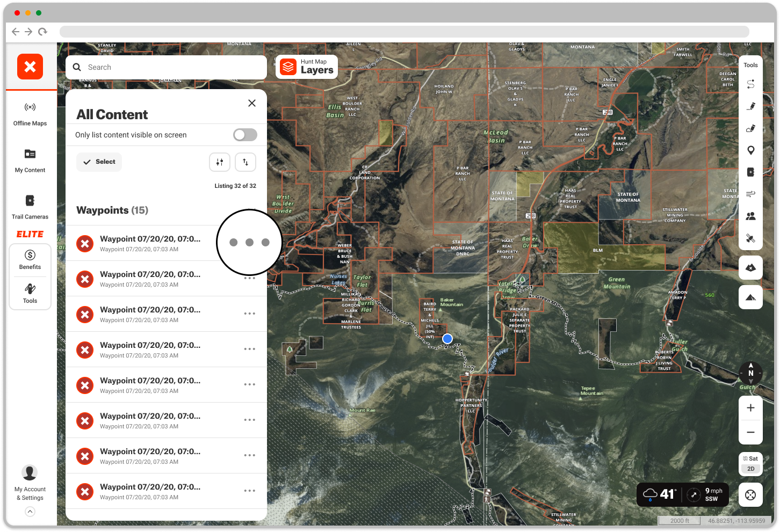Click the Waypoints (15) heading
This screenshot has height=532, width=780.
[112, 210]
